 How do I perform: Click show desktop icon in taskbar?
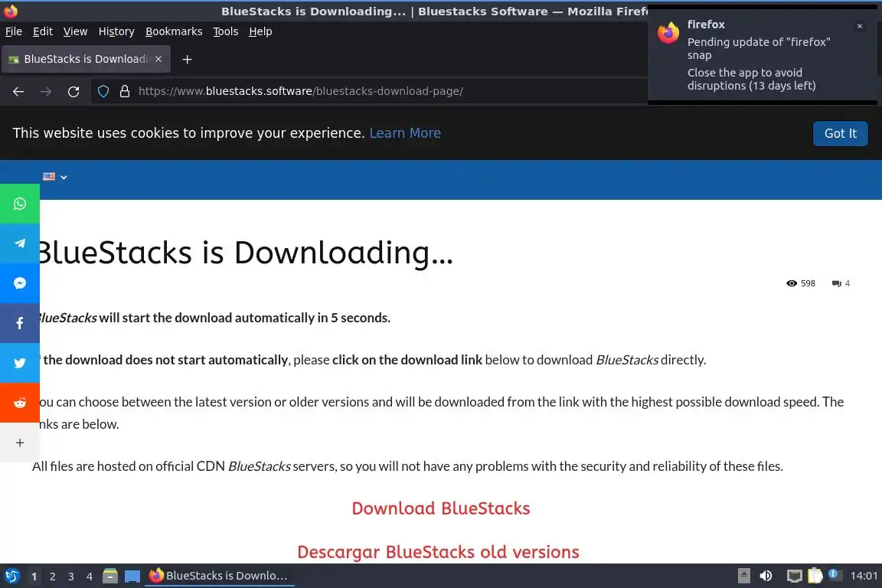132,576
